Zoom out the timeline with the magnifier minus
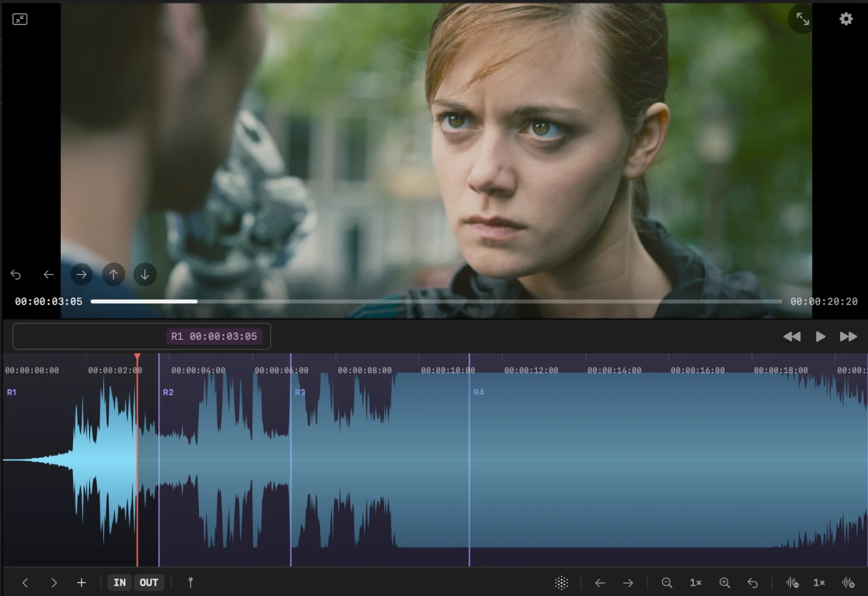Viewport: 868px width, 596px height. coord(667,582)
